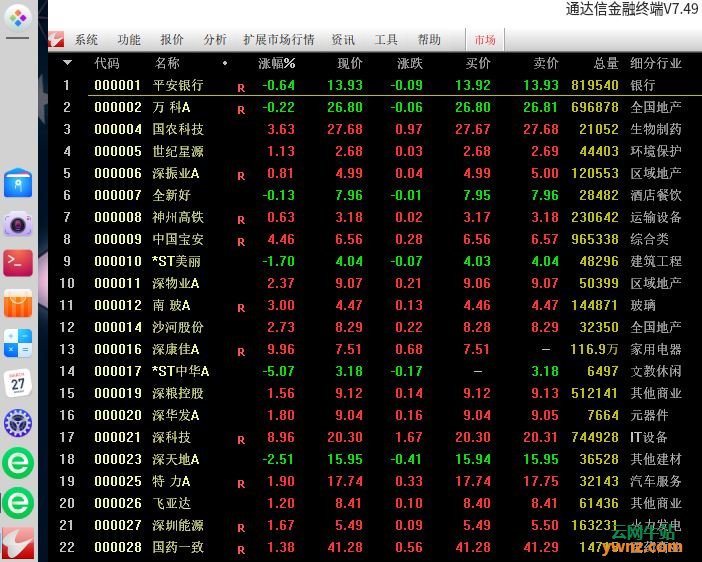The image size is (702, 562).
Task: Launch the upper green e browser icon
Action: click(x=18, y=463)
